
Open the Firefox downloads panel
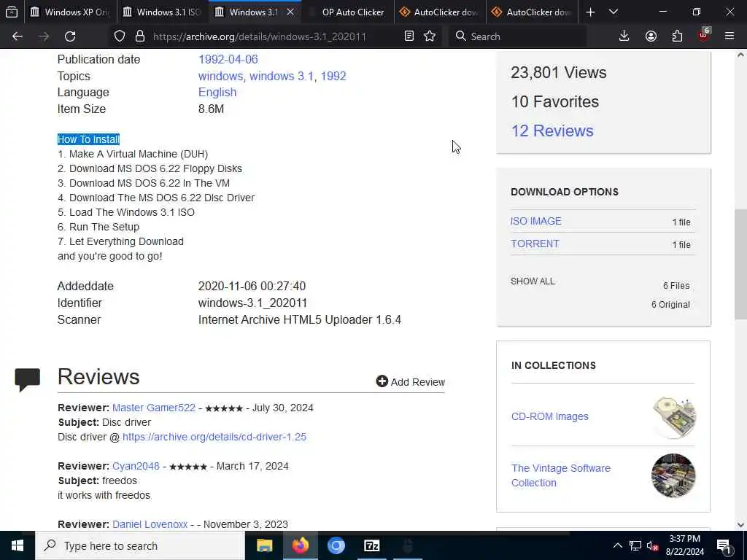pyautogui.click(x=624, y=36)
